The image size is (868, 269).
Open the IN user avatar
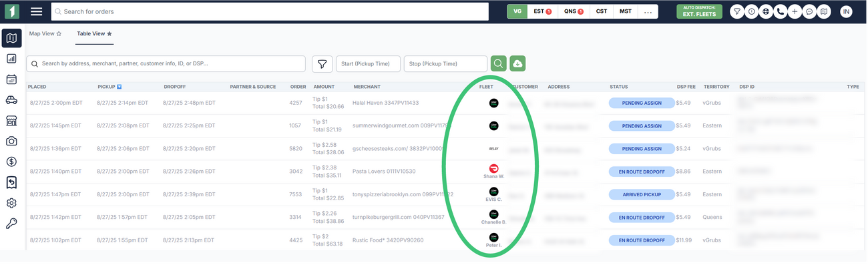[846, 11]
